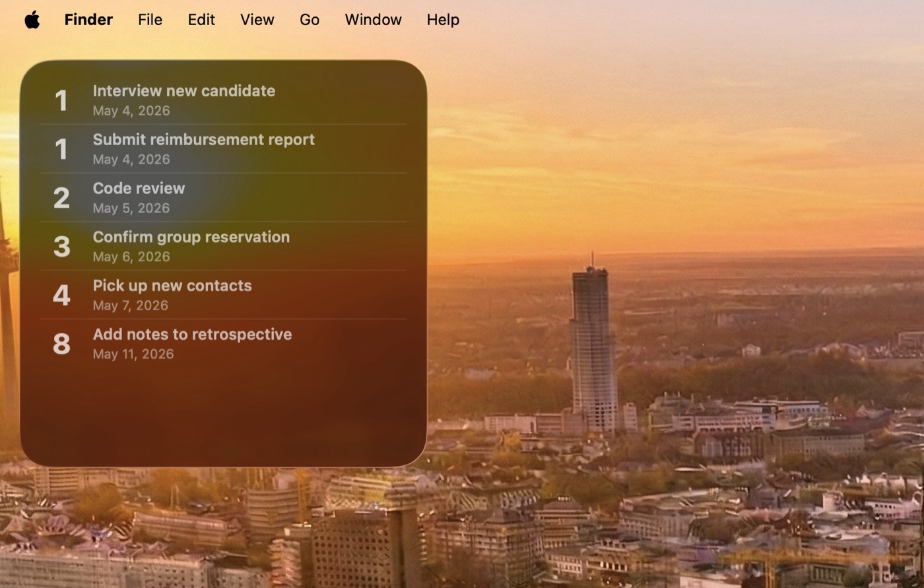This screenshot has height=588, width=924.
Task: Click day number 2 beside Code review
Action: (x=61, y=197)
